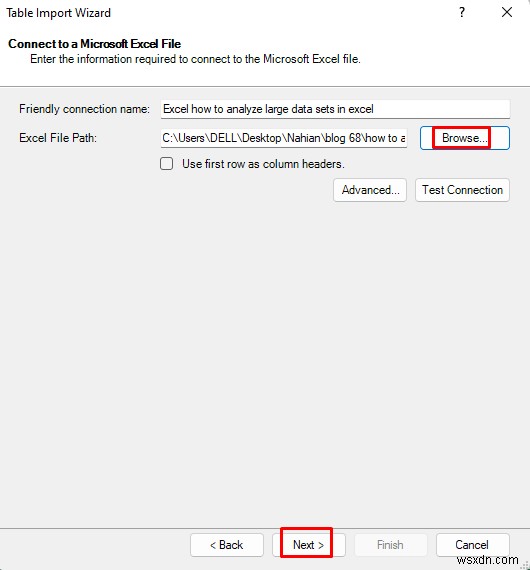Open help with the question mark icon
The height and width of the screenshot is (570, 530).
pos(462,12)
